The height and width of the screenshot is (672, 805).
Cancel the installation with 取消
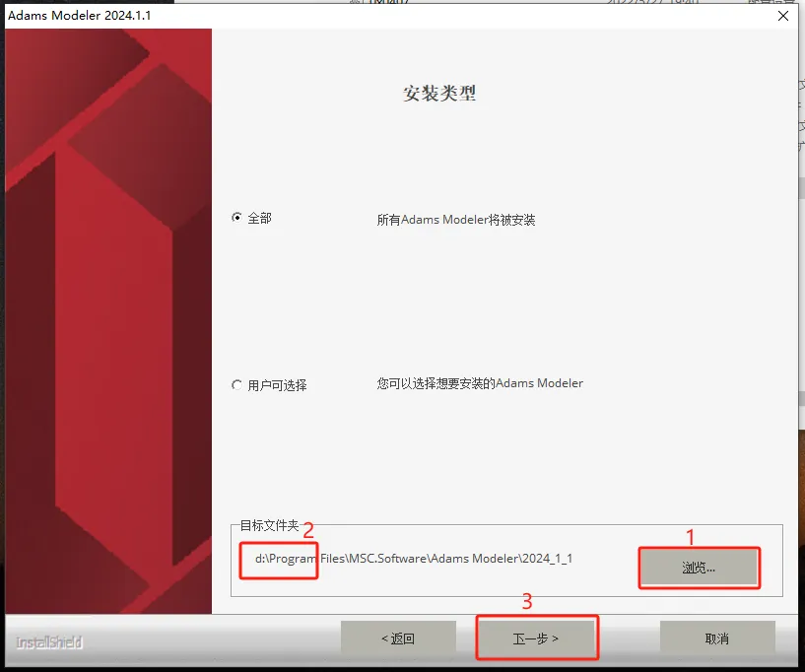click(x=717, y=638)
